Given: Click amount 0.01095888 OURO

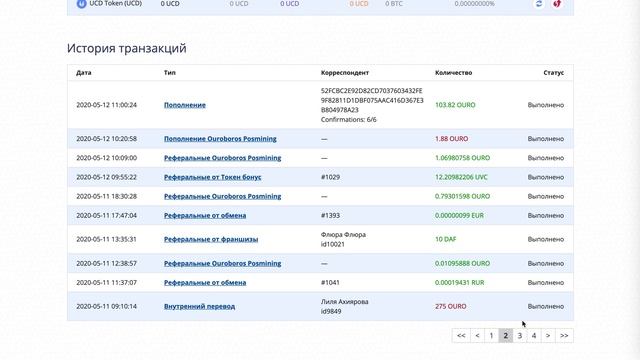Looking at the screenshot, I should point(462,264).
